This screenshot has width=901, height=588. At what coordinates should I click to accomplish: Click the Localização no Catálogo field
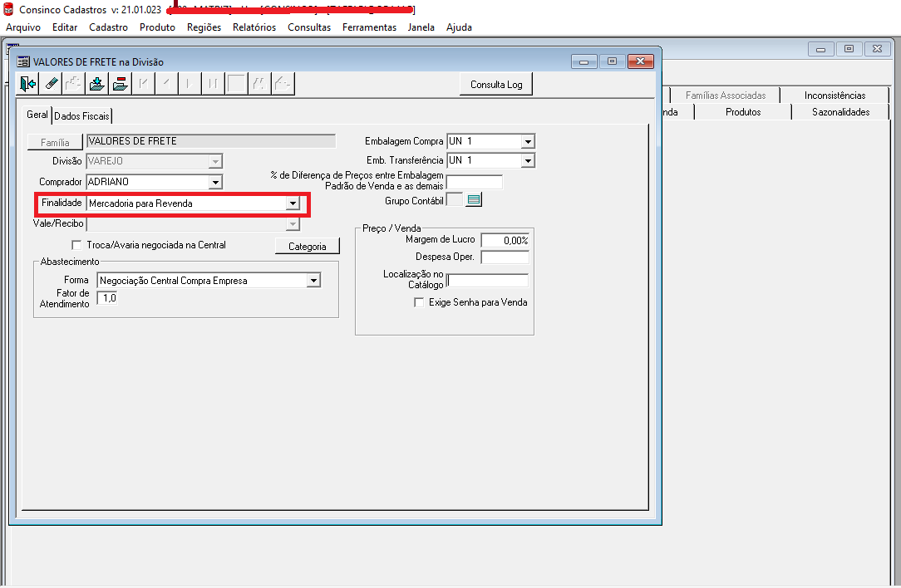(x=487, y=280)
